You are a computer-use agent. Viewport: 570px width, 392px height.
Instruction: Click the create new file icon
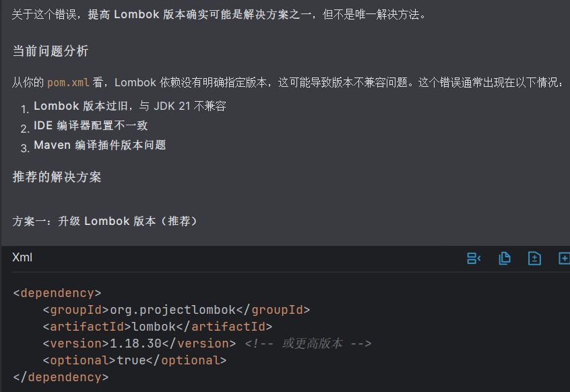click(564, 258)
